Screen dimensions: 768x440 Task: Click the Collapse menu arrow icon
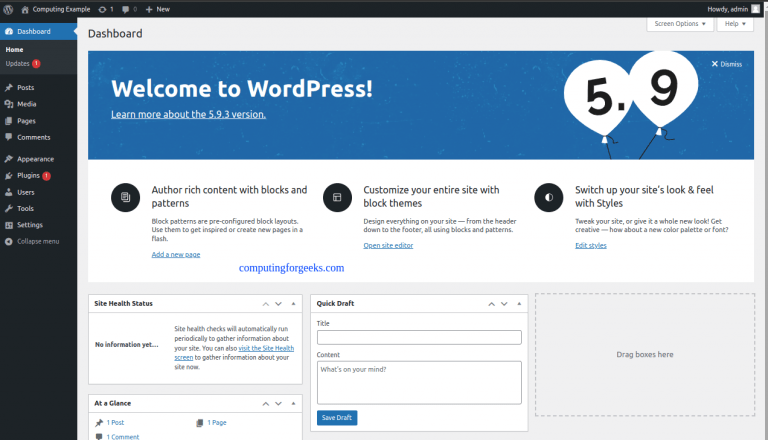coord(9,241)
